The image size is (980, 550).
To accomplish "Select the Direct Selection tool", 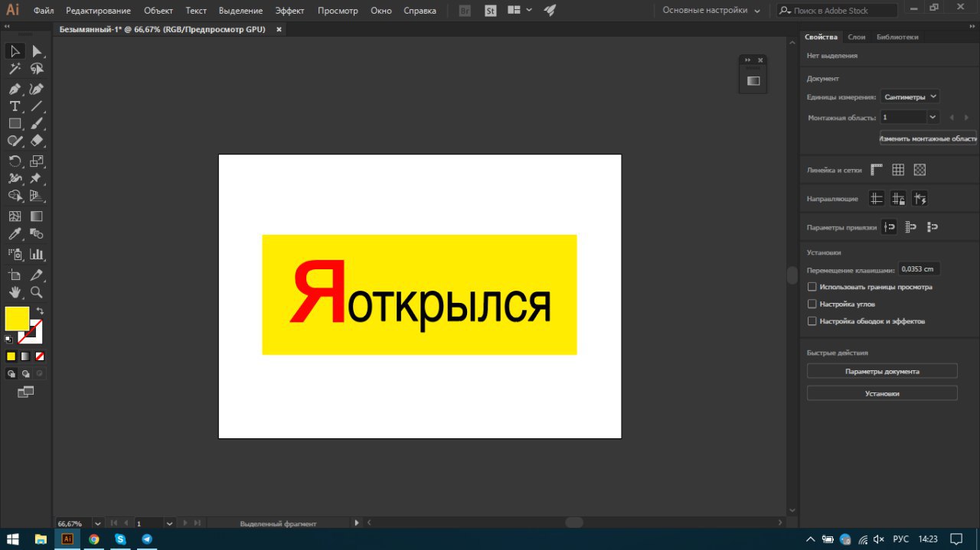I will 36,51.
